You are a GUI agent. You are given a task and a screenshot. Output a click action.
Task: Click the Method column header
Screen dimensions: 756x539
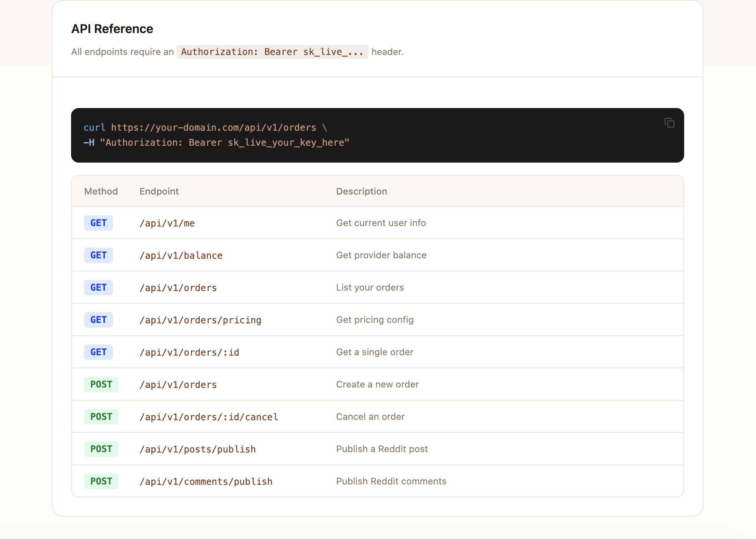pos(101,191)
